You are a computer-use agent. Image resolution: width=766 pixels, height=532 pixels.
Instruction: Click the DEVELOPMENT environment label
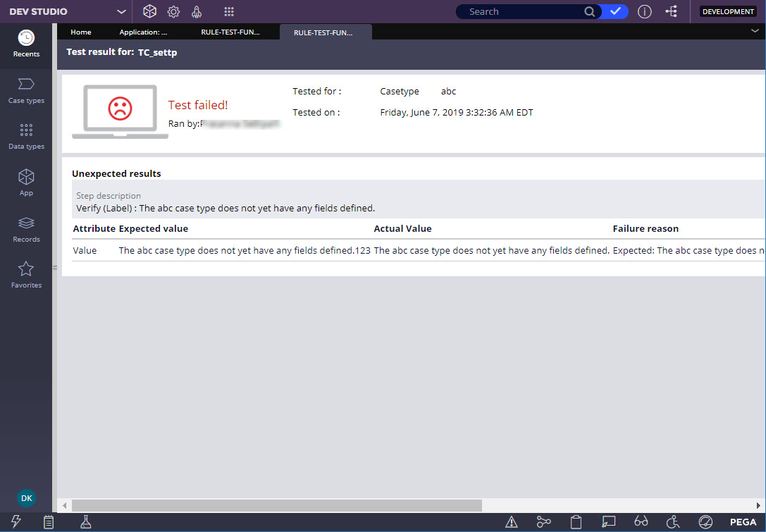[x=728, y=12]
